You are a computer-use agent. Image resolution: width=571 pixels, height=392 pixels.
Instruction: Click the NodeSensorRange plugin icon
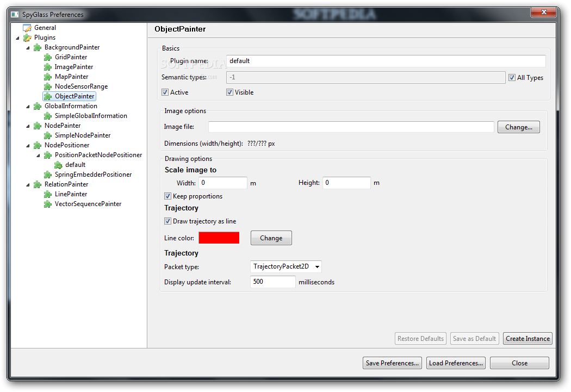click(x=48, y=87)
